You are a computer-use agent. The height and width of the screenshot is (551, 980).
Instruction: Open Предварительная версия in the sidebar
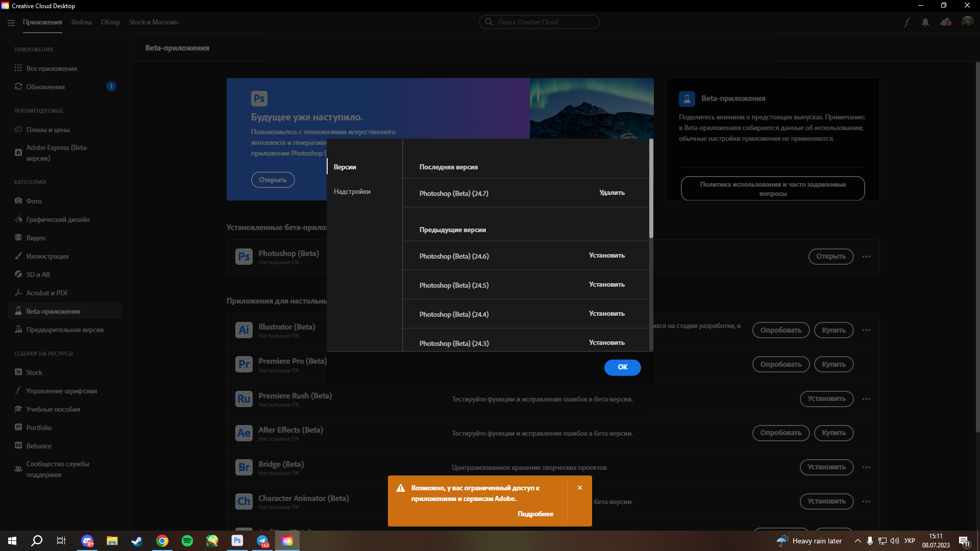point(65,330)
